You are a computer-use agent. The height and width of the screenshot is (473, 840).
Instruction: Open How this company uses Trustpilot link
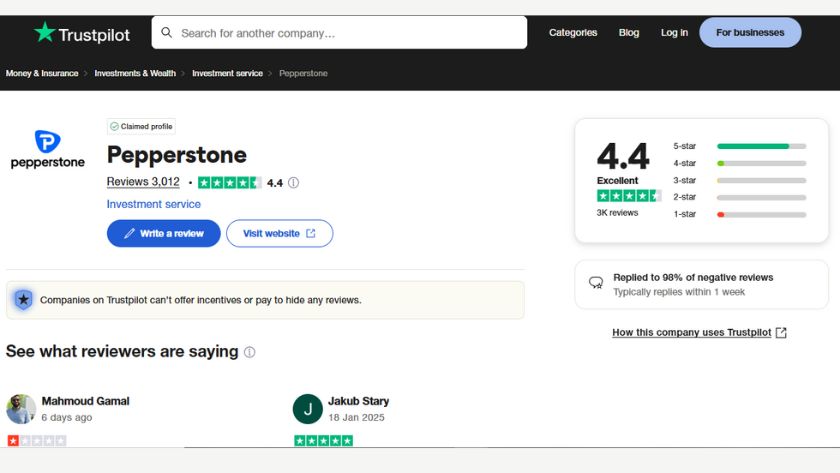[692, 333]
